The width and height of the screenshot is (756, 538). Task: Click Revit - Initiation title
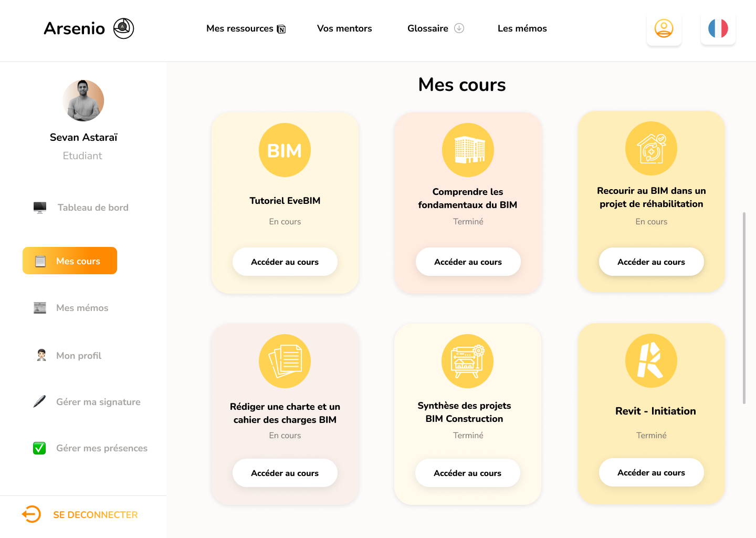[656, 411]
